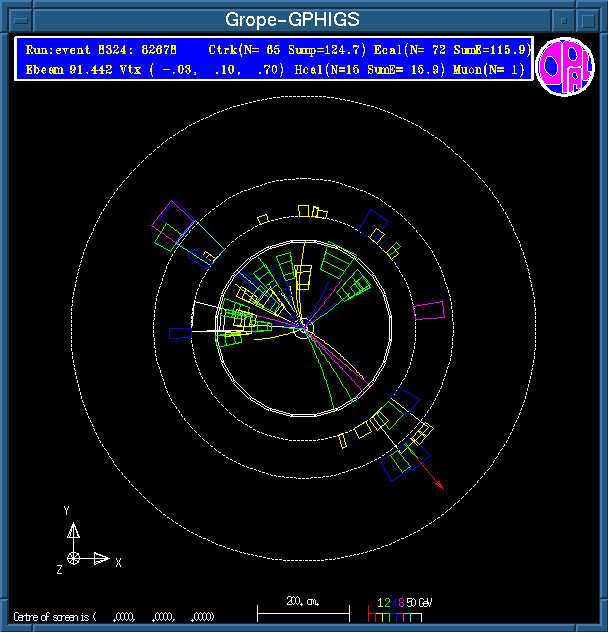Image resolution: width=608 pixels, height=632 pixels.
Task: Minimize the Grope-GPHIGS window
Action: (565, 19)
